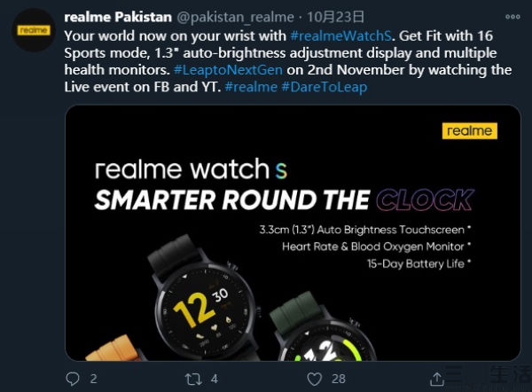Screen dimensions: 532x392
Task: Click the yellow realme logo in image
Action: [470, 130]
